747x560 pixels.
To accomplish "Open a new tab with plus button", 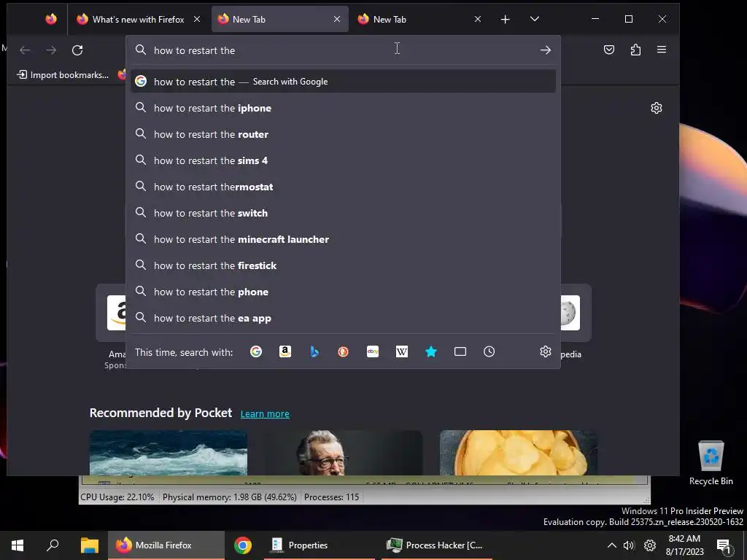I will [x=505, y=19].
